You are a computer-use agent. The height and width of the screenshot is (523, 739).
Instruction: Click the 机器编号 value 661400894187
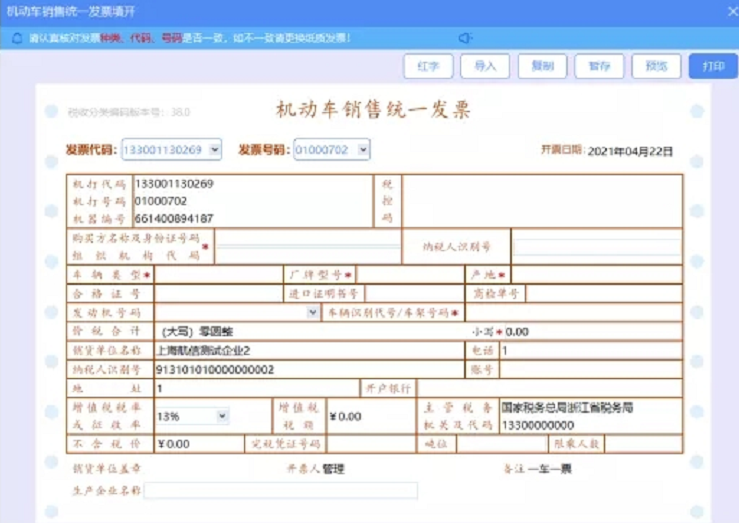(174, 219)
